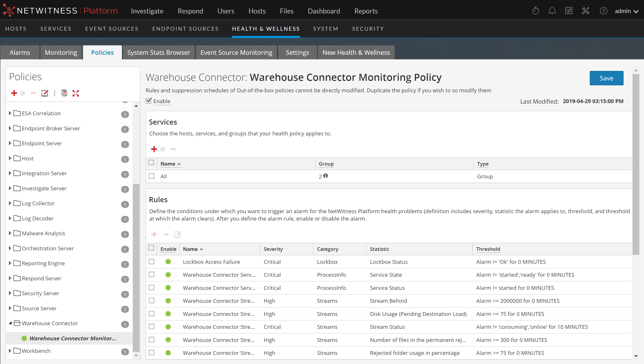Click the red plus add policy icon
This screenshot has width=644, height=364.
(x=14, y=93)
